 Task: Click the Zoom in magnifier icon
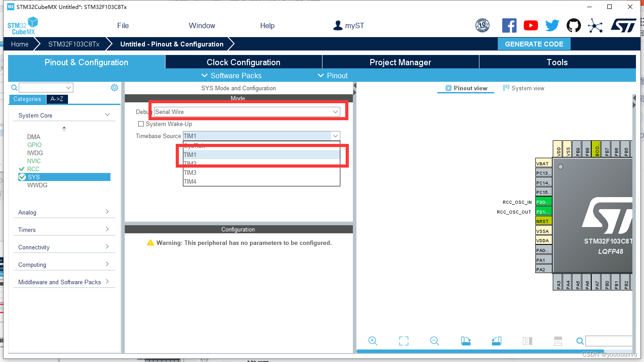(x=373, y=341)
